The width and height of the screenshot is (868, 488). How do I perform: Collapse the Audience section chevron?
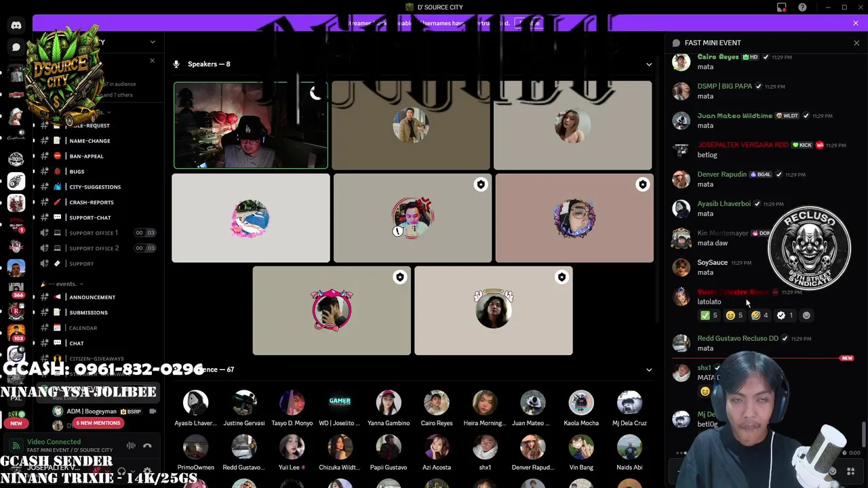tap(649, 370)
